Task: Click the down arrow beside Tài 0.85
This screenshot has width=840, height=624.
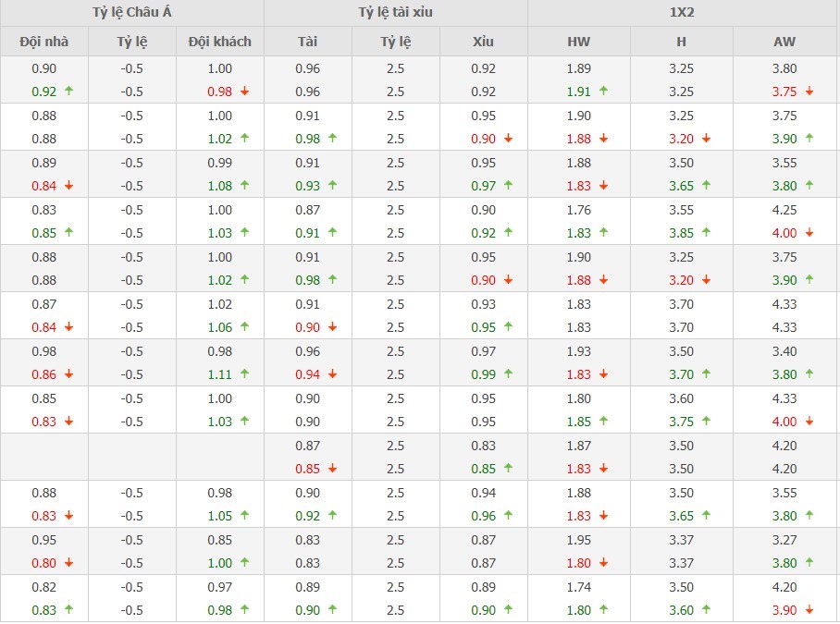Action: [332, 469]
